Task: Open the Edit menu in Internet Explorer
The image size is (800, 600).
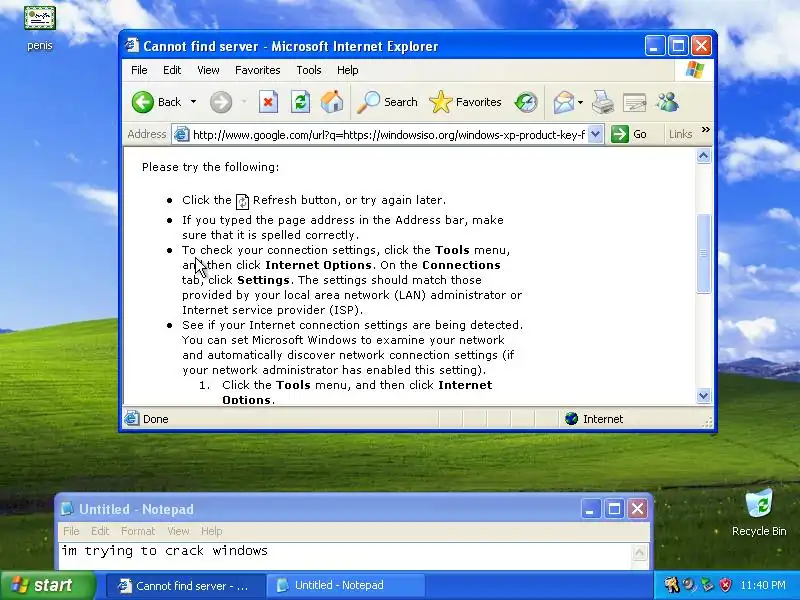Action: (172, 70)
